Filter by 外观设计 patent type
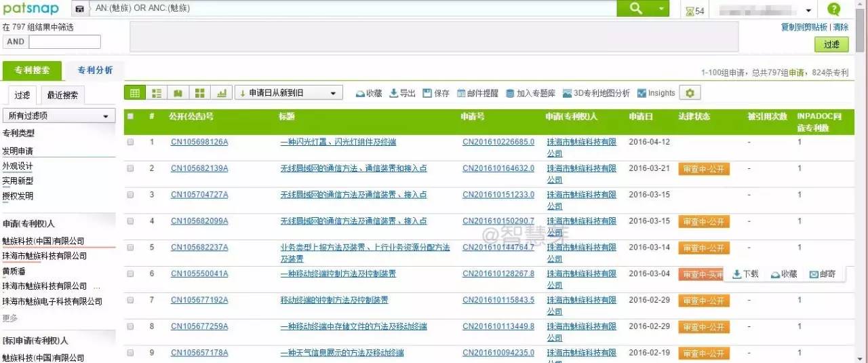868x363 pixels. pyautogui.click(x=18, y=166)
